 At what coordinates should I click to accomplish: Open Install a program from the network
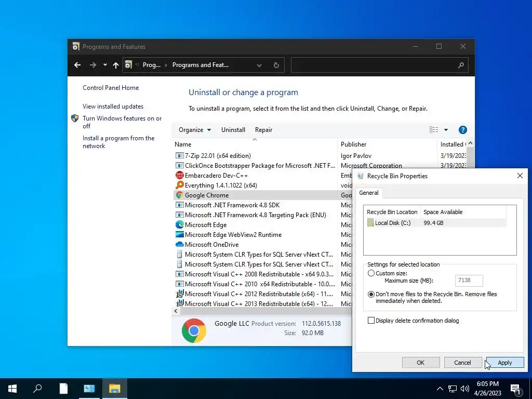click(118, 142)
